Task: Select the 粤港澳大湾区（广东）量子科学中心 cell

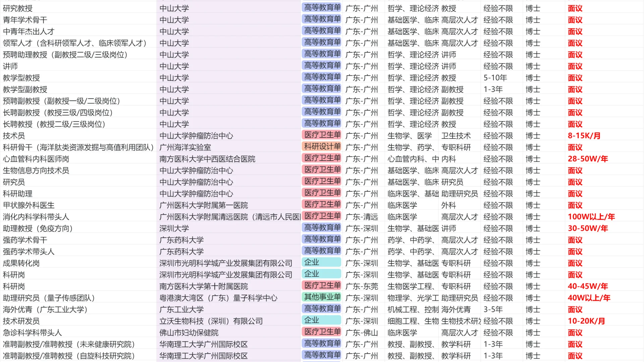Action: click(x=218, y=298)
